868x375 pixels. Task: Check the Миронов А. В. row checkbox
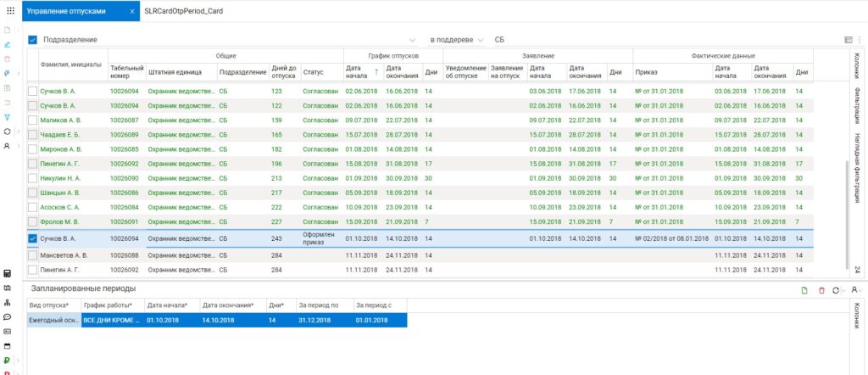click(33, 149)
